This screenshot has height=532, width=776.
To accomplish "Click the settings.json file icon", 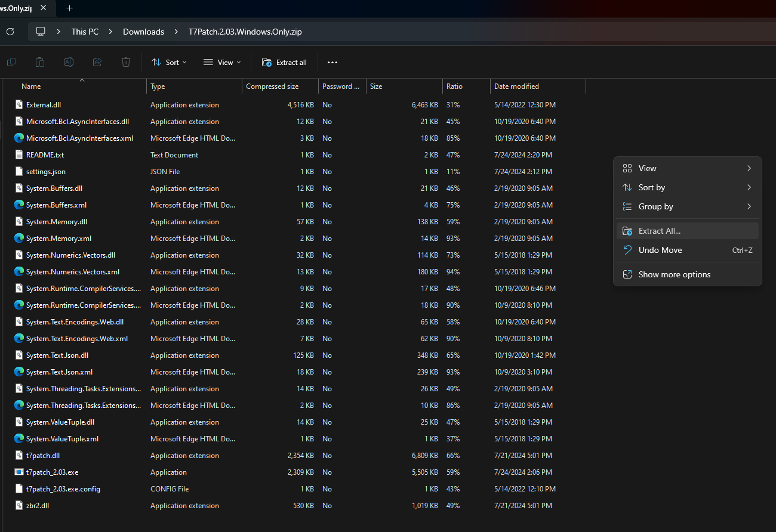I will (x=19, y=171).
